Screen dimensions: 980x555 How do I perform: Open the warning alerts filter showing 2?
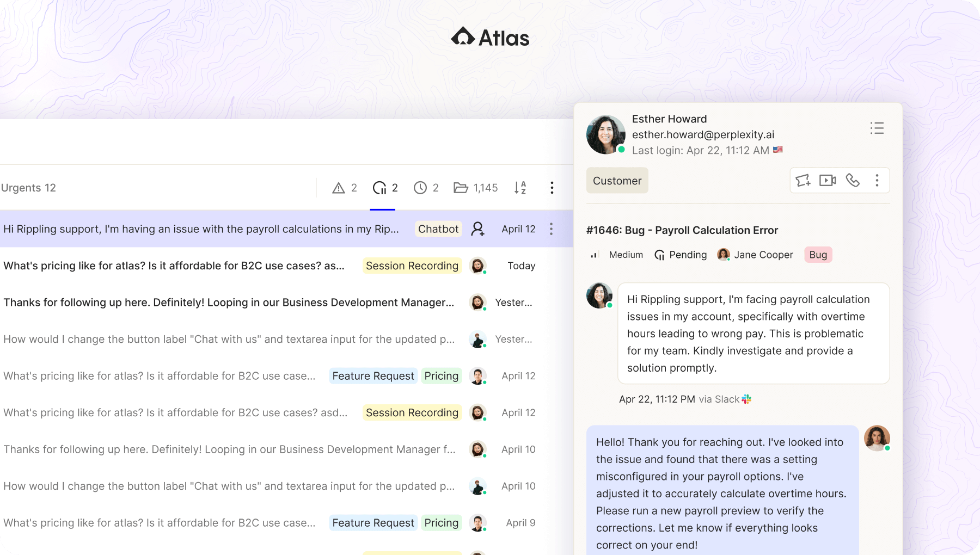point(345,188)
